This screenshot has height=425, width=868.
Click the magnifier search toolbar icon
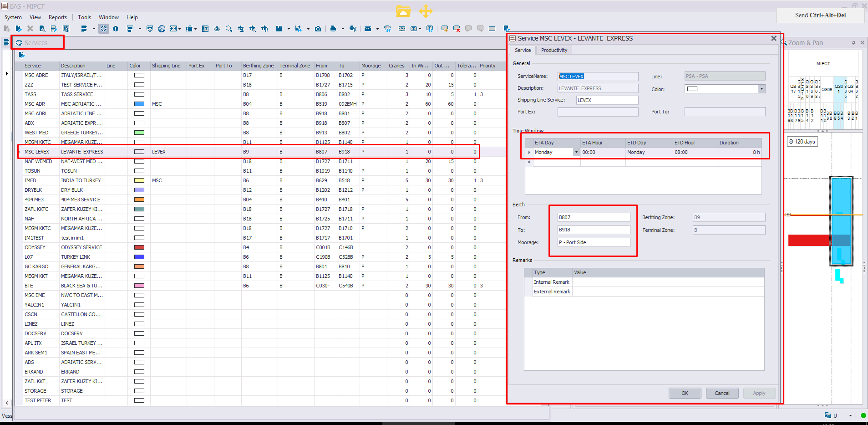229,29
